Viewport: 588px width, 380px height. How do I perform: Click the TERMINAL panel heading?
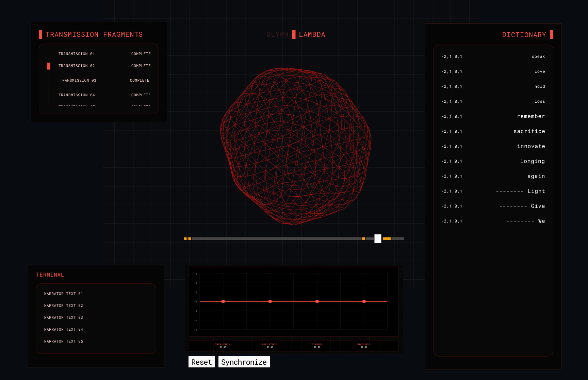[x=50, y=275]
